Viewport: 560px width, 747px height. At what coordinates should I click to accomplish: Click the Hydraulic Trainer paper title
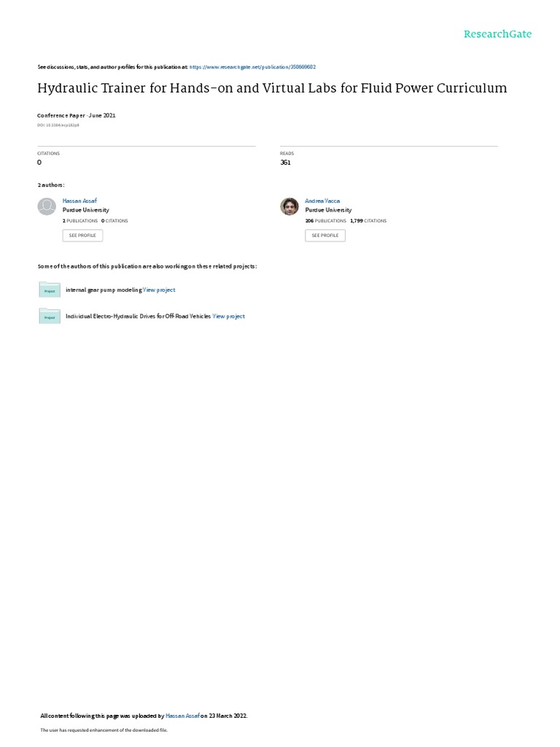pos(272,88)
